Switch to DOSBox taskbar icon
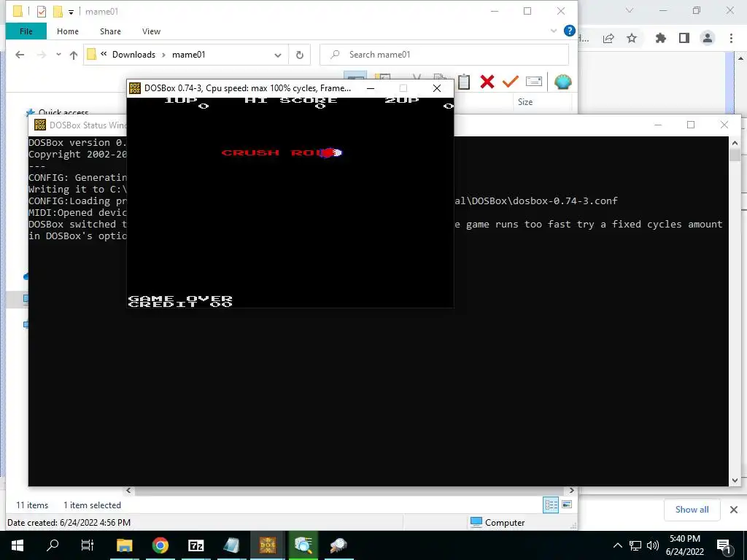This screenshot has height=560, width=747. coord(267,545)
